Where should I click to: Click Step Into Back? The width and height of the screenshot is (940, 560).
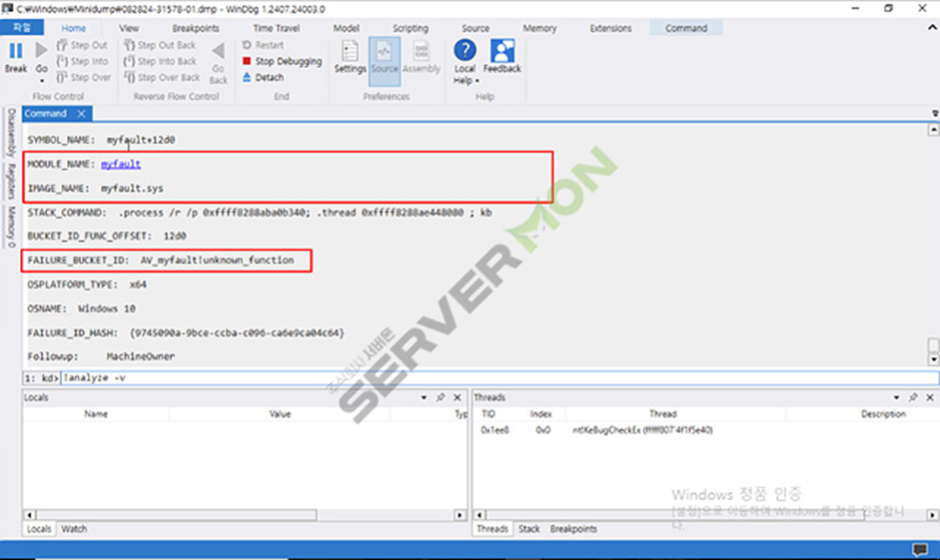pos(160,61)
